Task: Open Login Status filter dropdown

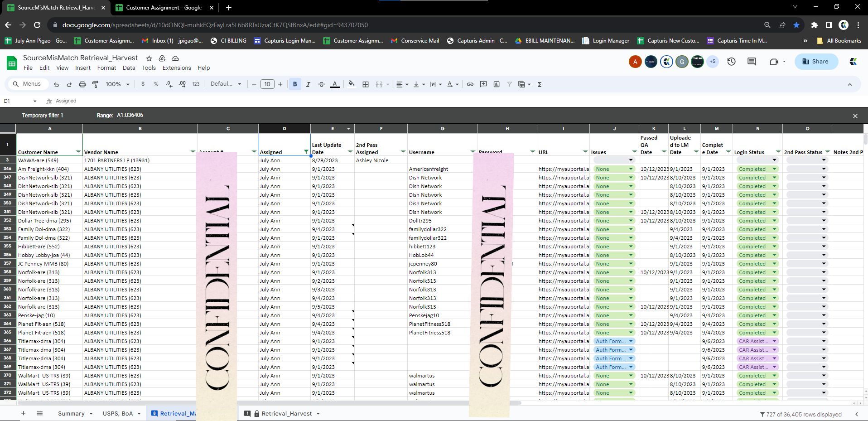Action: pyautogui.click(x=778, y=152)
